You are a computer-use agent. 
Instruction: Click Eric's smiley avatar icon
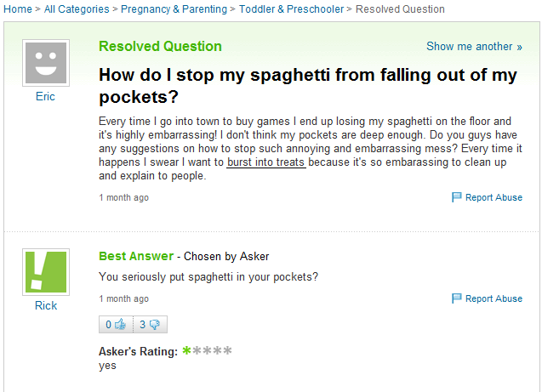[45, 62]
